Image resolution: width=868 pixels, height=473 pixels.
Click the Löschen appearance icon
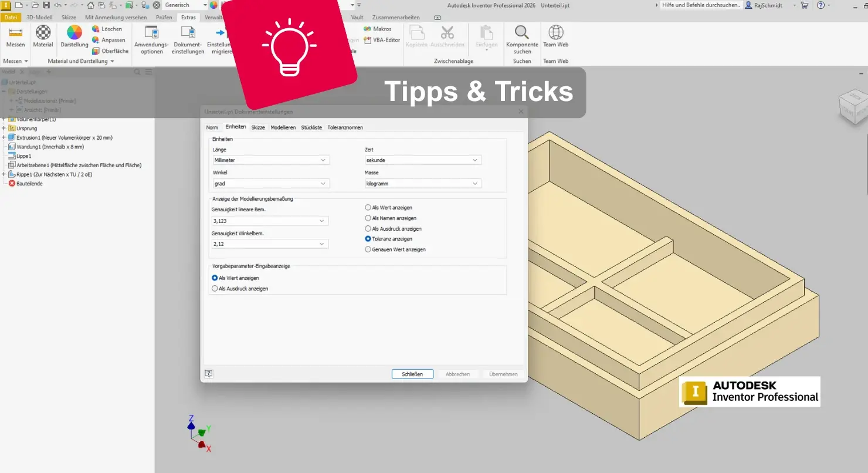96,29
